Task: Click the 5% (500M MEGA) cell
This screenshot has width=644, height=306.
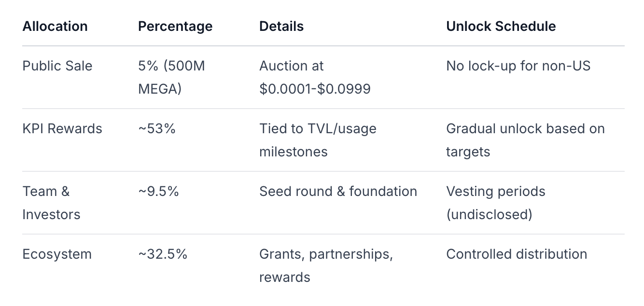Action: (x=171, y=77)
